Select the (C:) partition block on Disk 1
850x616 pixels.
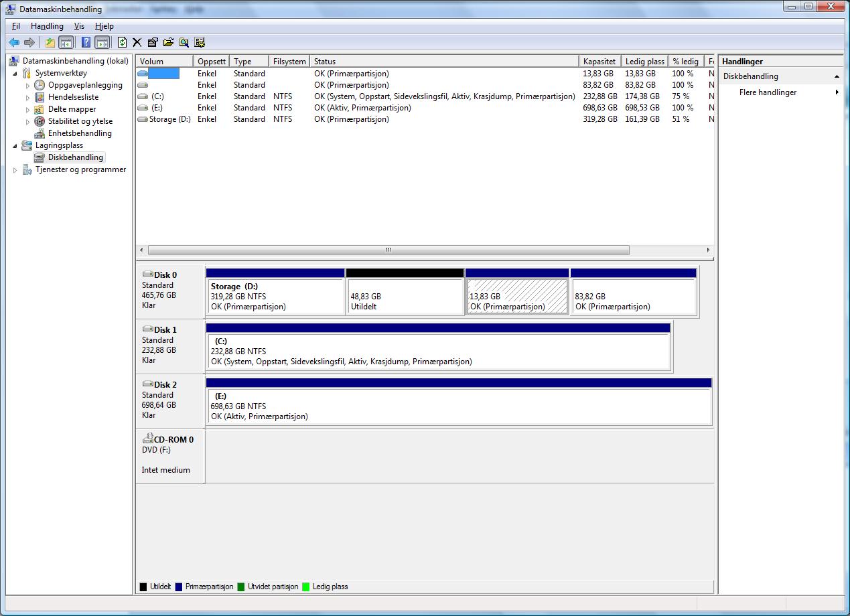(x=438, y=347)
